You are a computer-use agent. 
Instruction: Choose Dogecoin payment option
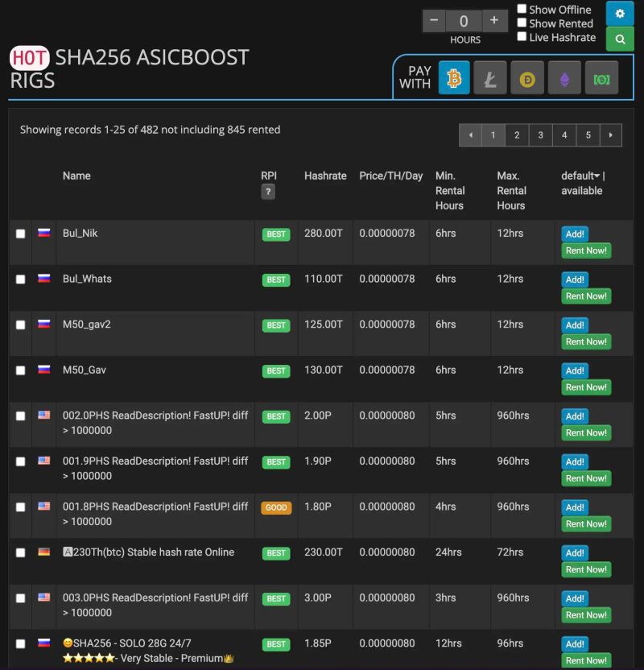coord(527,77)
